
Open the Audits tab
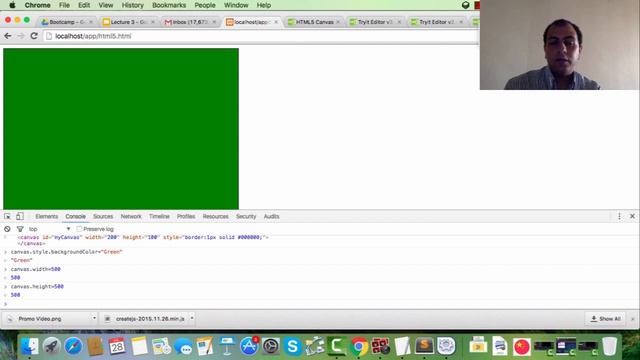click(x=271, y=216)
